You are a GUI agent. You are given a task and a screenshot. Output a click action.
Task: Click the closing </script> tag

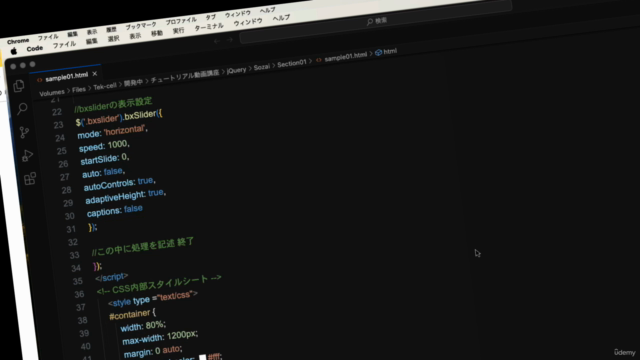coord(111,277)
